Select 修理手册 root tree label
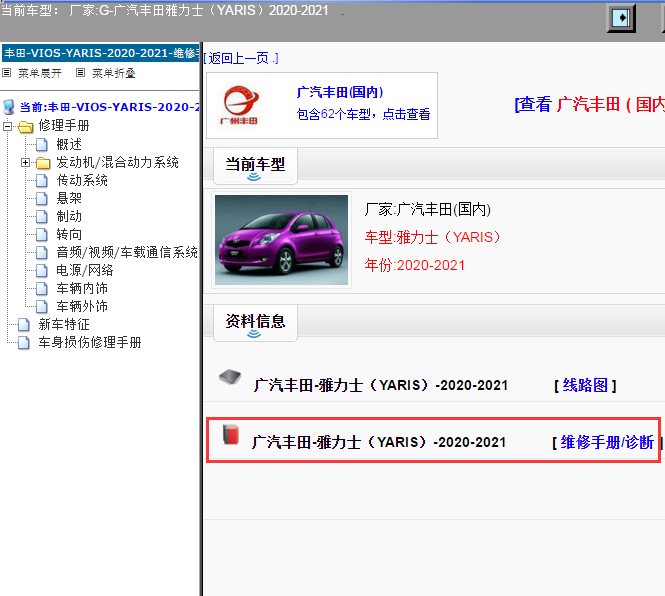This screenshot has width=665, height=596. click(64, 126)
